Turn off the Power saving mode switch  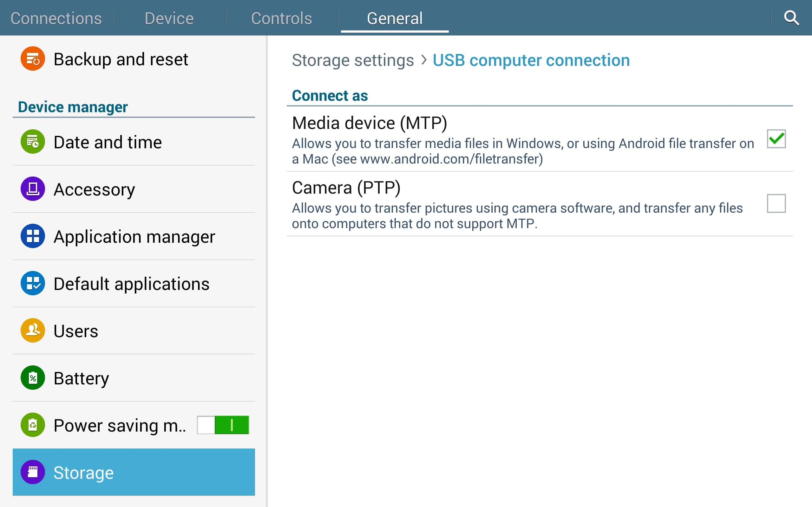coord(223,425)
